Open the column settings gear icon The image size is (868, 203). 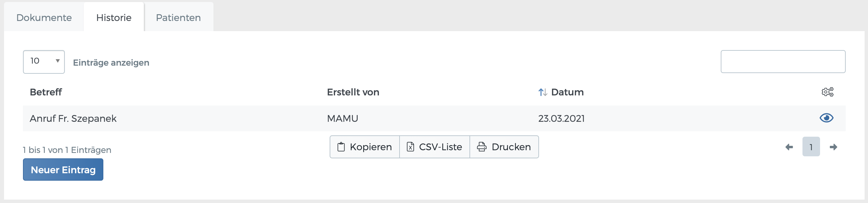click(x=827, y=92)
